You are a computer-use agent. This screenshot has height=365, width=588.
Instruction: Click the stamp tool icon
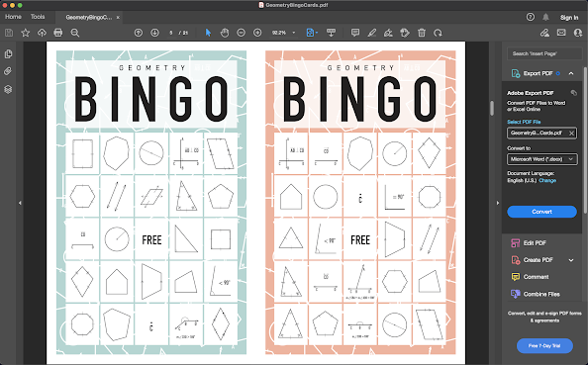405,33
